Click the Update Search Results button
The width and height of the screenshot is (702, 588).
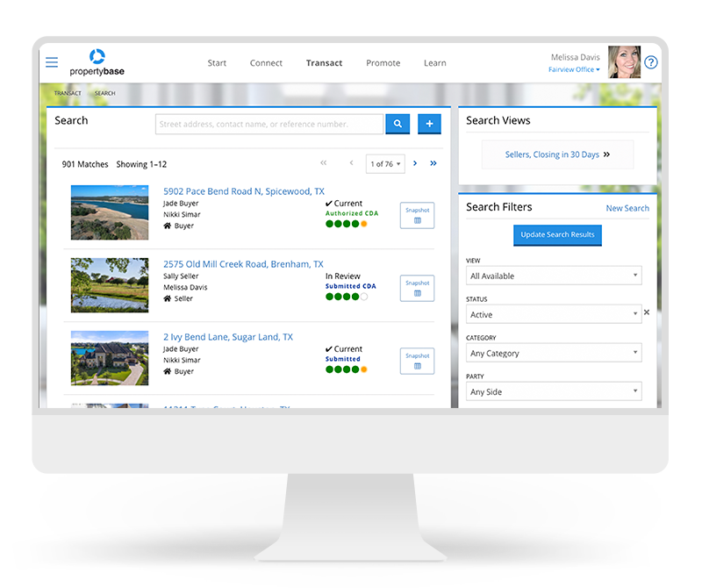(x=557, y=235)
